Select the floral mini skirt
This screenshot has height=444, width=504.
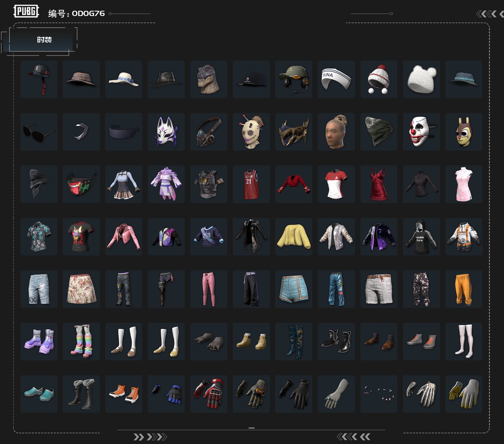click(81, 289)
